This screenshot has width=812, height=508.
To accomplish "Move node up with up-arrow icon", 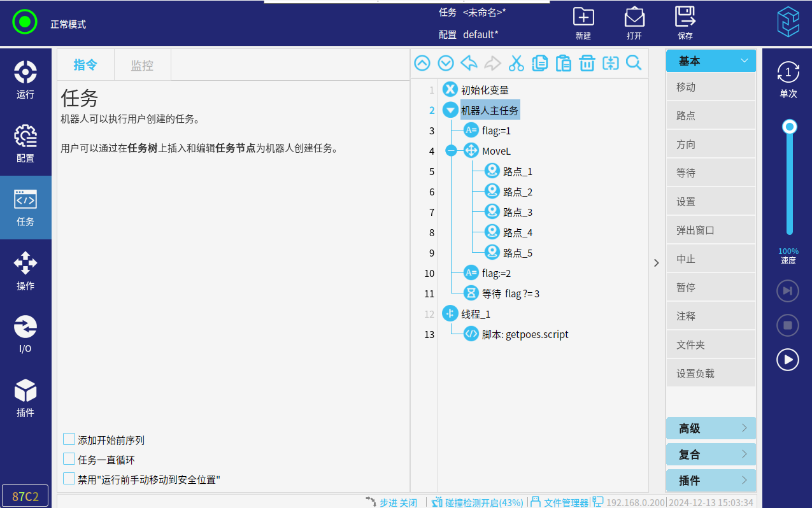I will (x=422, y=63).
